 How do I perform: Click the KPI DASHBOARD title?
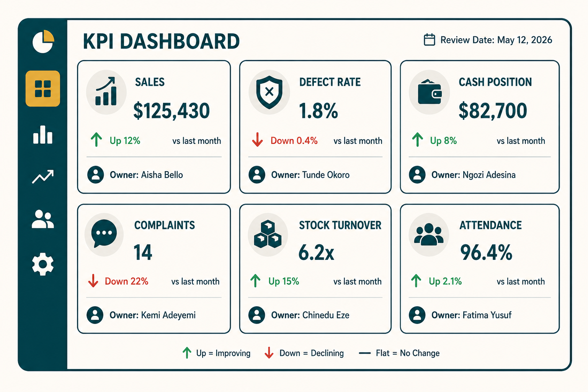click(x=161, y=42)
